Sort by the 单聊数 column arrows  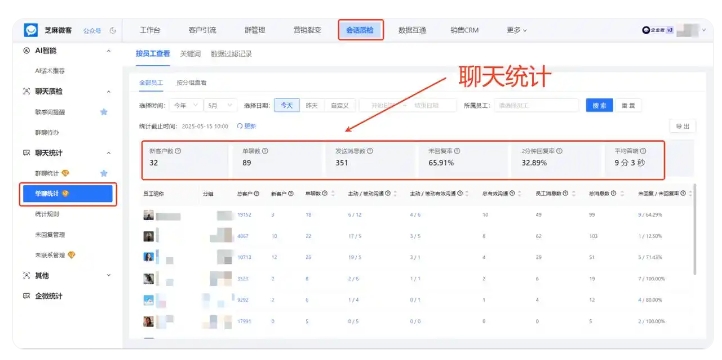(333, 194)
